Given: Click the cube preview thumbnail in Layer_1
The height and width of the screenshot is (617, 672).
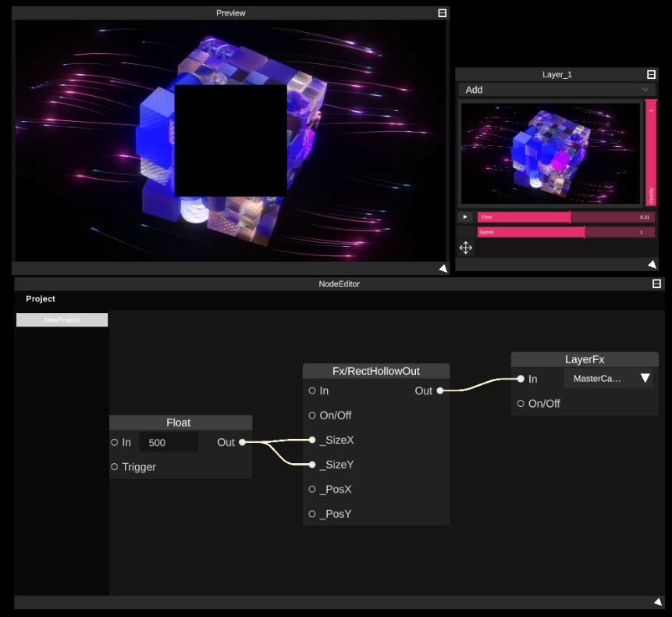Looking at the screenshot, I should coord(551,153).
